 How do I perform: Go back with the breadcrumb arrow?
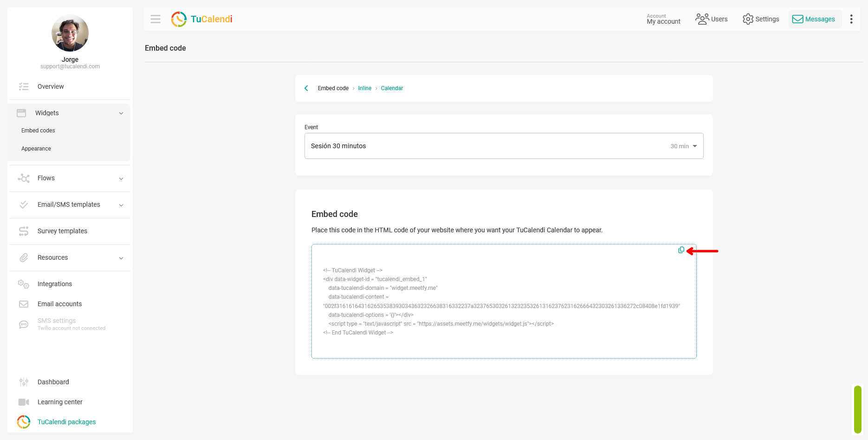(x=306, y=88)
